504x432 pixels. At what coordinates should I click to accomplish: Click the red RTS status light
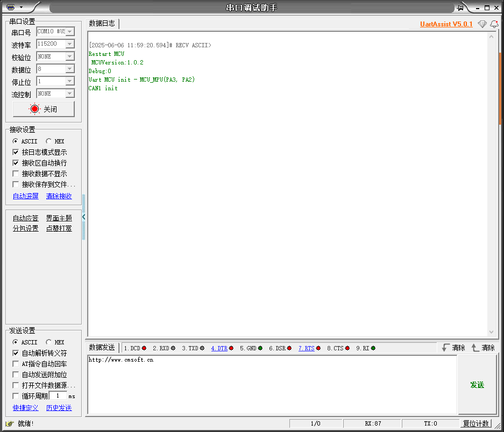pyautogui.click(x=318, y=348)
